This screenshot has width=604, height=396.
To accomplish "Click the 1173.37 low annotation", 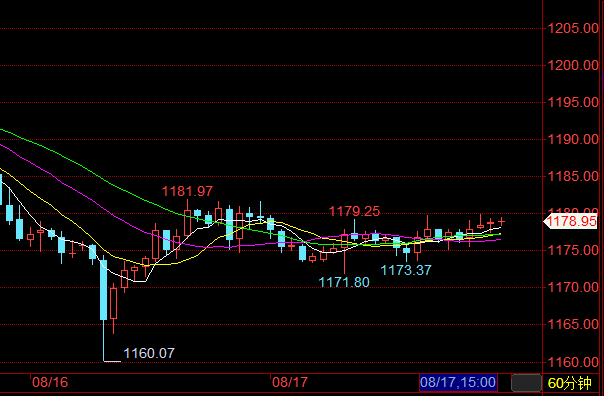I will (x=406, y=270).
